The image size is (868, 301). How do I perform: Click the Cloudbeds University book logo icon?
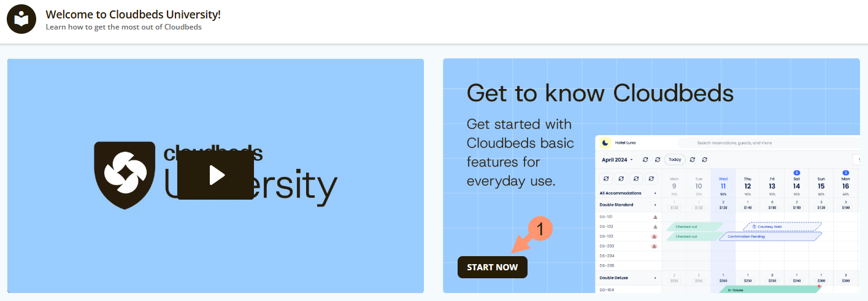pos(21,19)
